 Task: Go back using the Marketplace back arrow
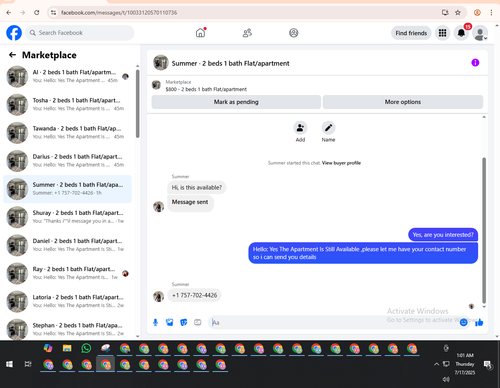pyautogui.click(x=12, y=55)
